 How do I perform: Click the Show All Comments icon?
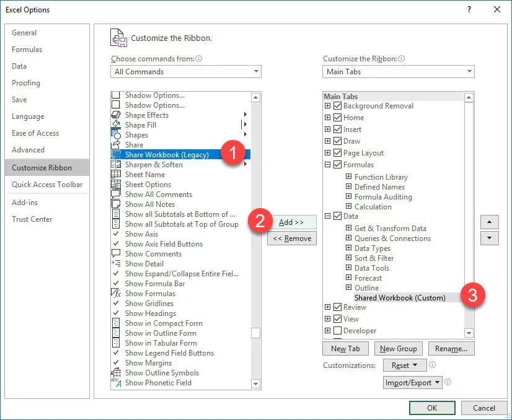tap(116, 195)
